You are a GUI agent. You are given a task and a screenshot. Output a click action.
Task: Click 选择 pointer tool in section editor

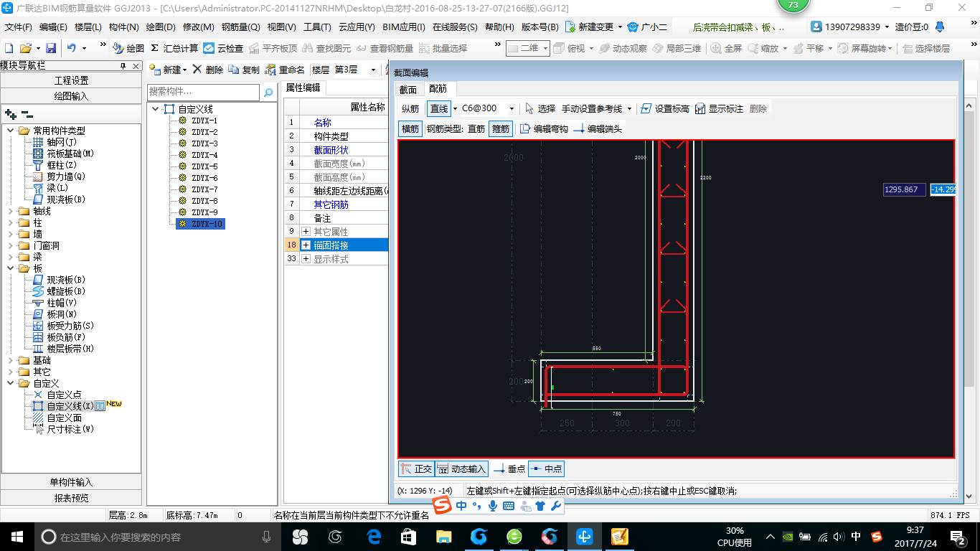(540, 108)
